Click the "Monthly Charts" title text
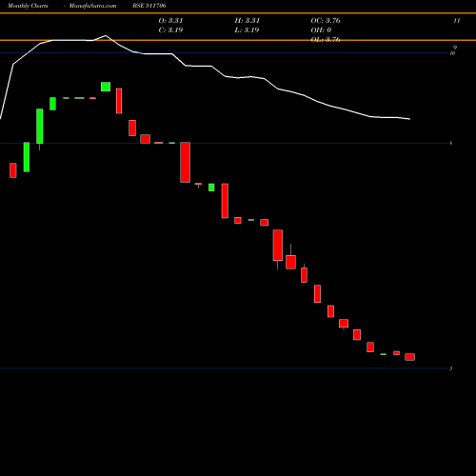Image resolution: width=476 pixels, height=476 pixels. coord(28,6)
